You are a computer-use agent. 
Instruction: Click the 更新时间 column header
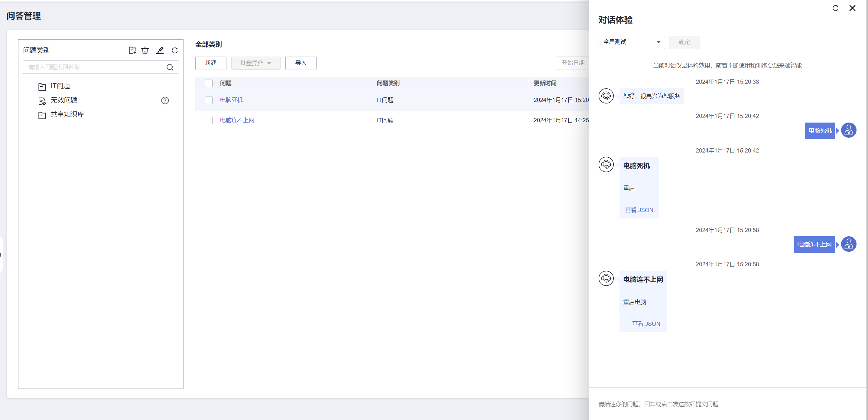[x=545, y=83]
